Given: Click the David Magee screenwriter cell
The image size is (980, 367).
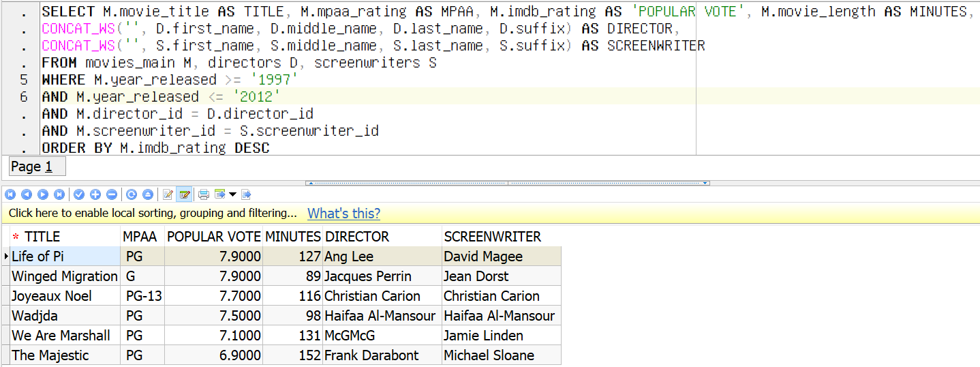Looking at the screenshot, I should [501, 256].
